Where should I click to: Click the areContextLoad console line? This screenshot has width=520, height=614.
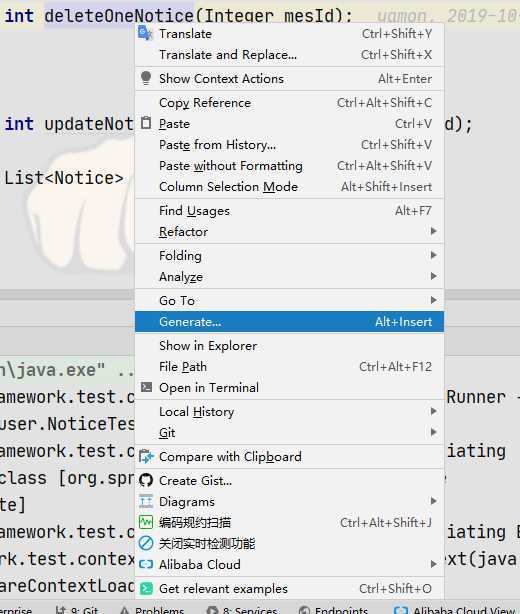point(67,586)
